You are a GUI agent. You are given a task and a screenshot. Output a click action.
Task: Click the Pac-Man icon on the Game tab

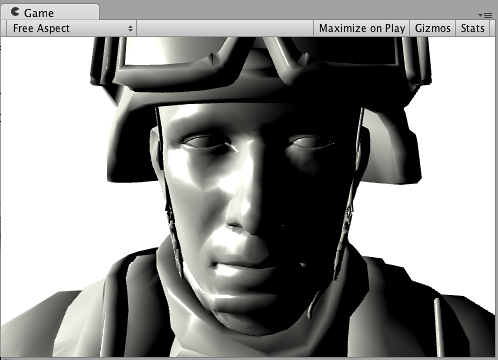[15, 12]
